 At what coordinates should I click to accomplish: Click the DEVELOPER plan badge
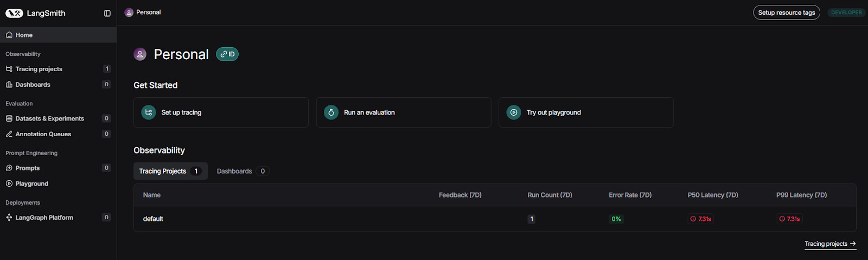tap(846, 12)
